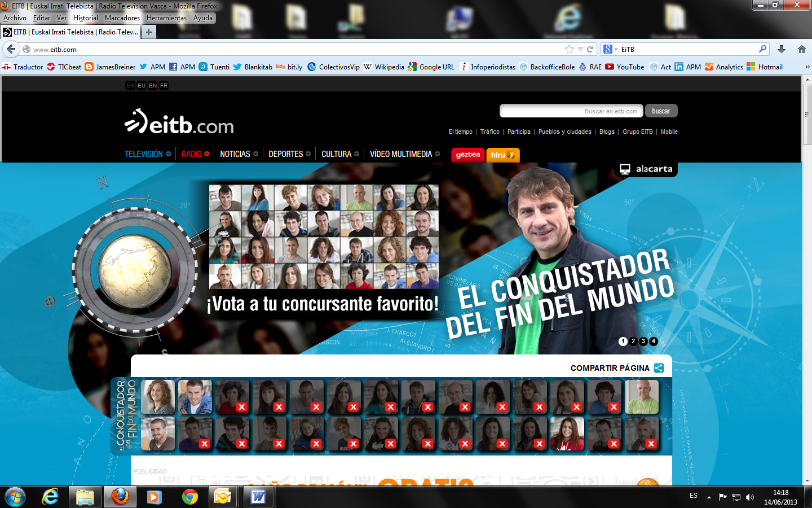Open the downloads arrow icon
812x508 pixels.
(x=782, y=49)
